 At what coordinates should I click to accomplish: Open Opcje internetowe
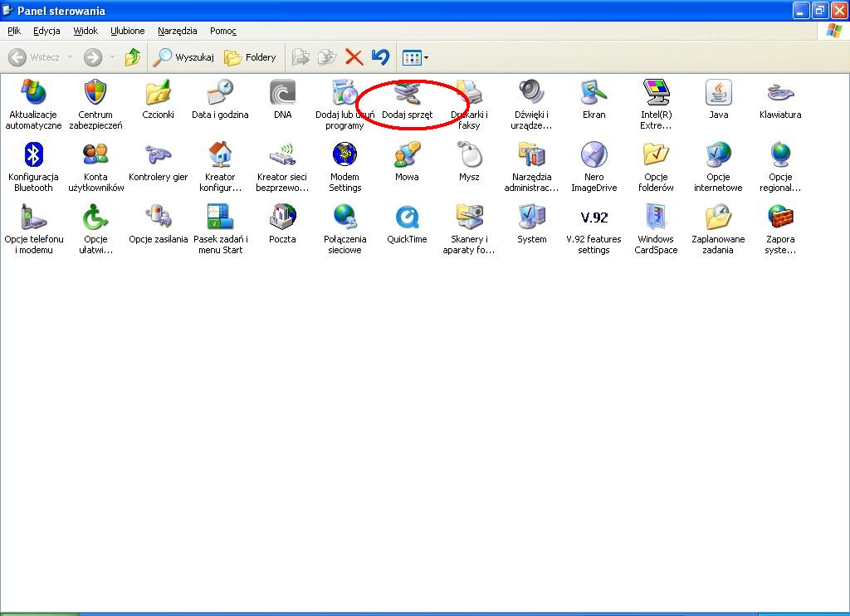(x=718, y=167)
